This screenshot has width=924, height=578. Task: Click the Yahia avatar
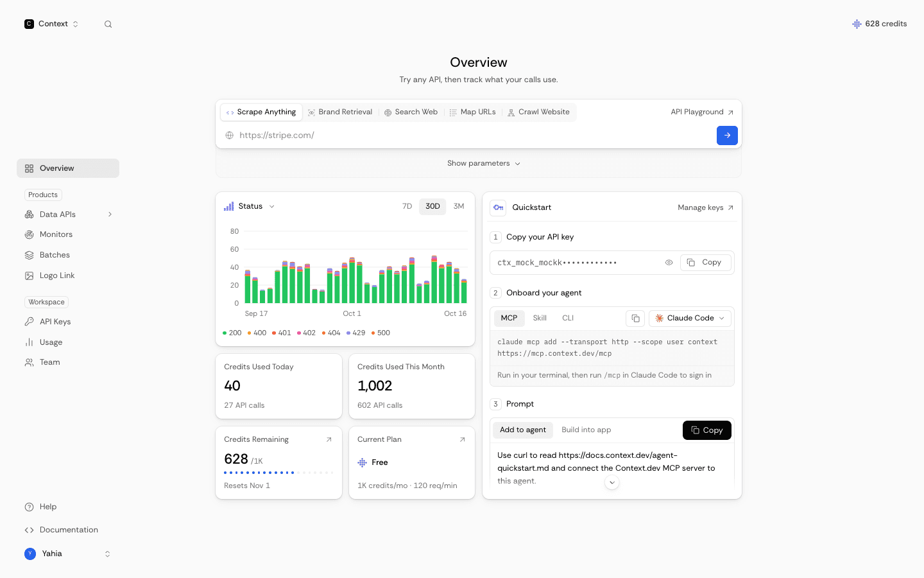tap(30, 554)
